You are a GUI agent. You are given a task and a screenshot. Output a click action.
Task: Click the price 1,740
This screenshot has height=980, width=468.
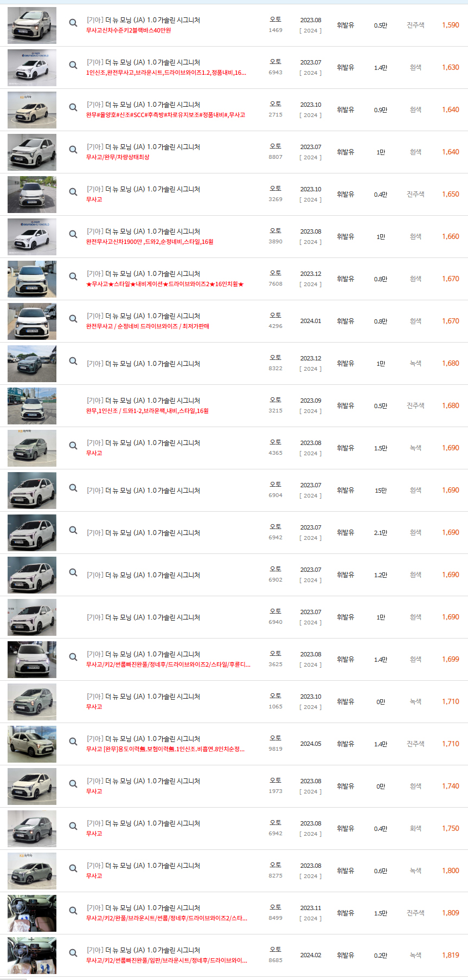tap(450, 786)
